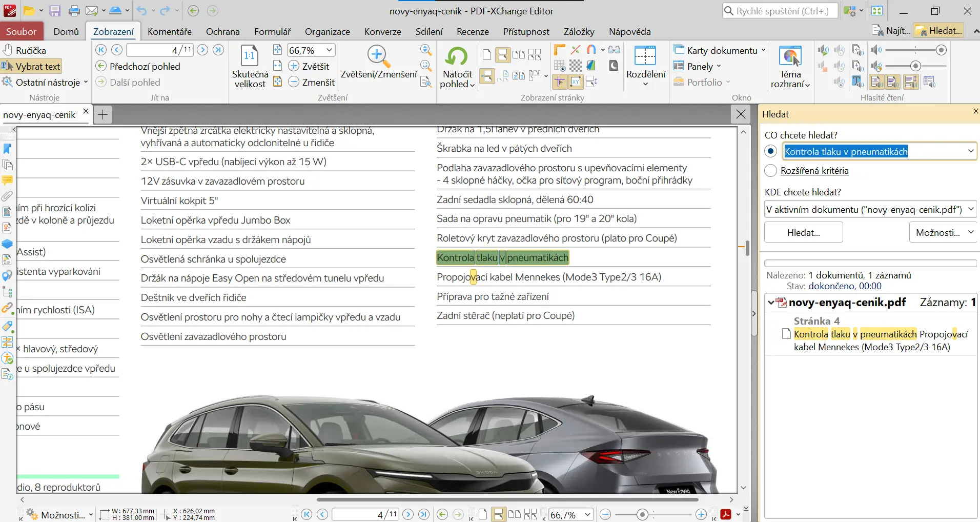Viewport: 980px width, 522px height.
Task: Click Natočit pohled rotate view button
Action: pyautogui.click(x=457, y=67)
